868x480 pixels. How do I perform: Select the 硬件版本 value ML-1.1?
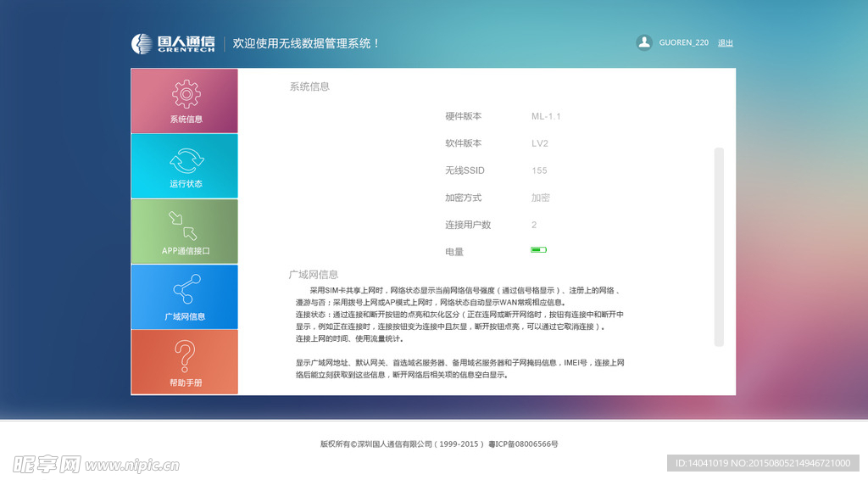point(546,116)
